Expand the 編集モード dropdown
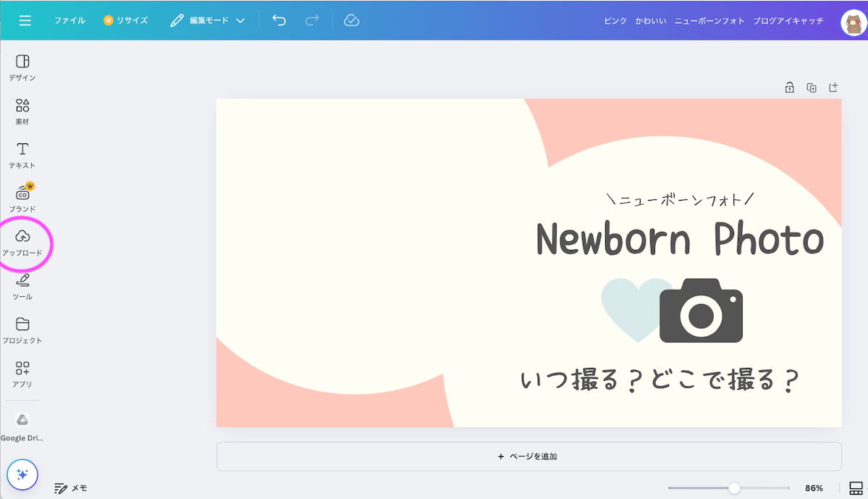This screenshot has width=868, height=499. tap(208, 20)
